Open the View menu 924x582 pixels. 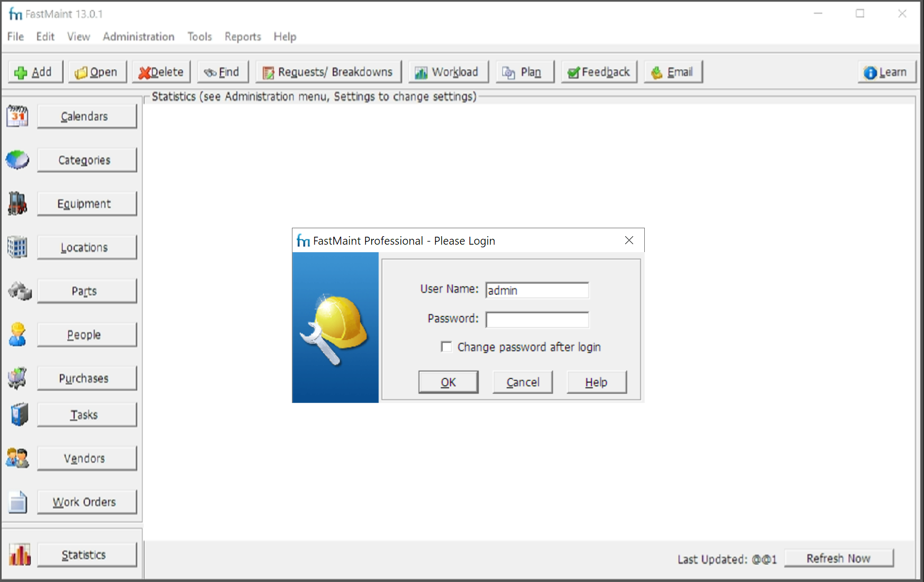click(78, 37)
